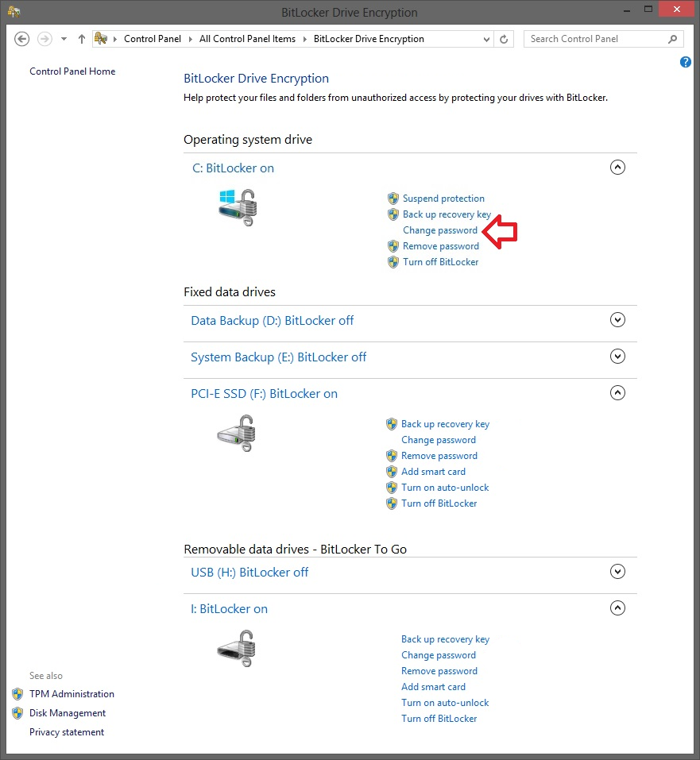700x760 pixels.
Task: Click Back up recovery key under I: drive
Action: tap(445, 639)
